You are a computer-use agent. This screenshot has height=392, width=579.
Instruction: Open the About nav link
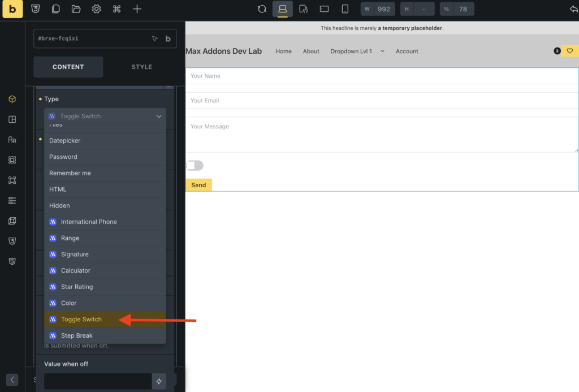tap(311, 51)
